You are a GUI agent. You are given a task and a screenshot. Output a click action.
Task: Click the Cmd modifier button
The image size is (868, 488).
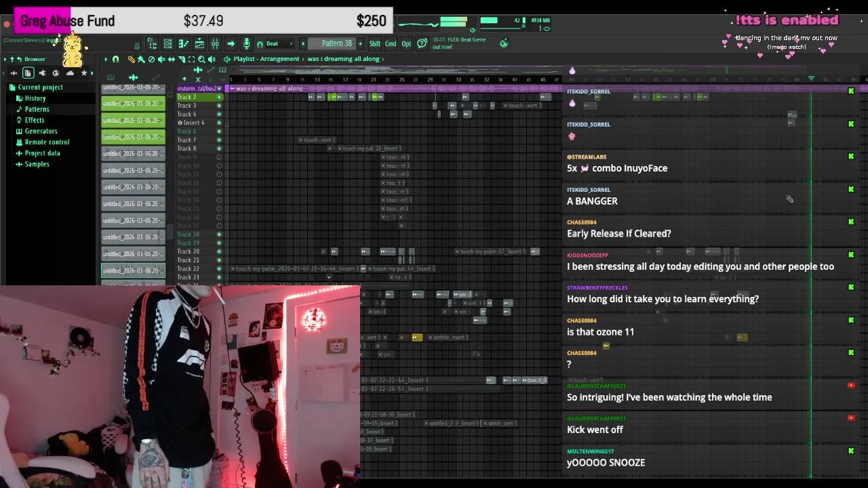[x=391, y=43]
